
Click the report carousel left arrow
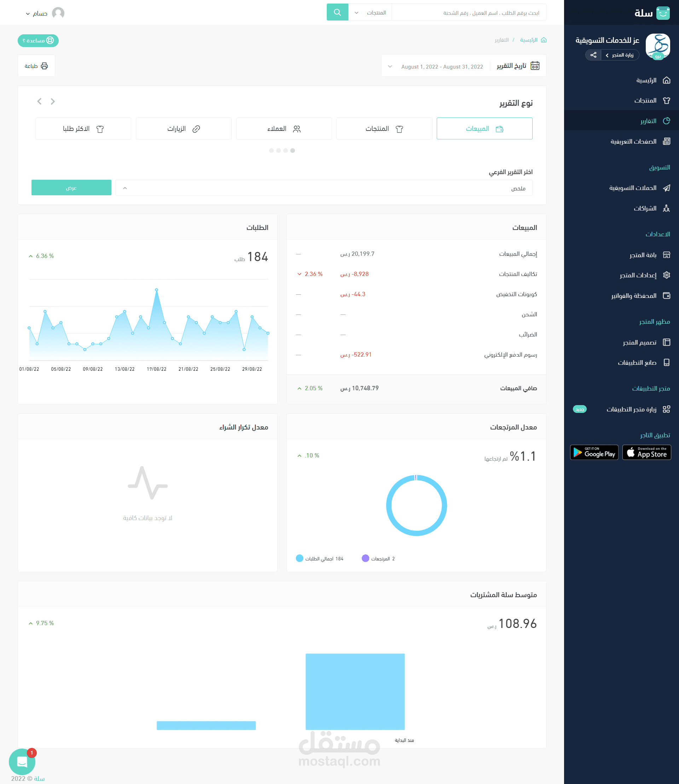click(x=39, y=101)
